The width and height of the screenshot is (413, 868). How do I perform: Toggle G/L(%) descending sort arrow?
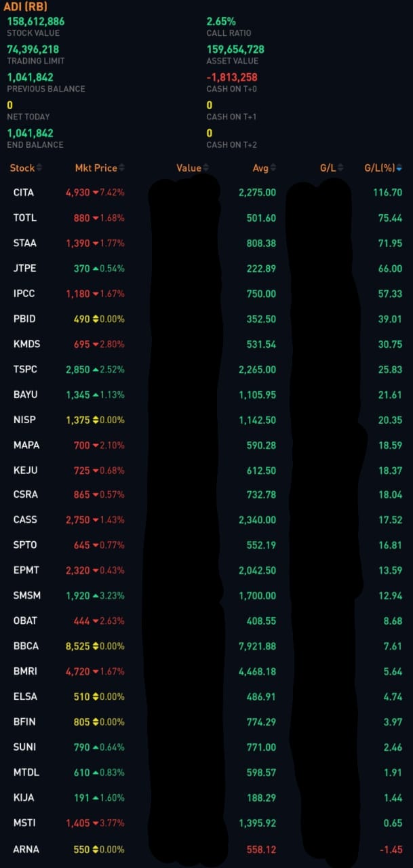pos(399,167)
